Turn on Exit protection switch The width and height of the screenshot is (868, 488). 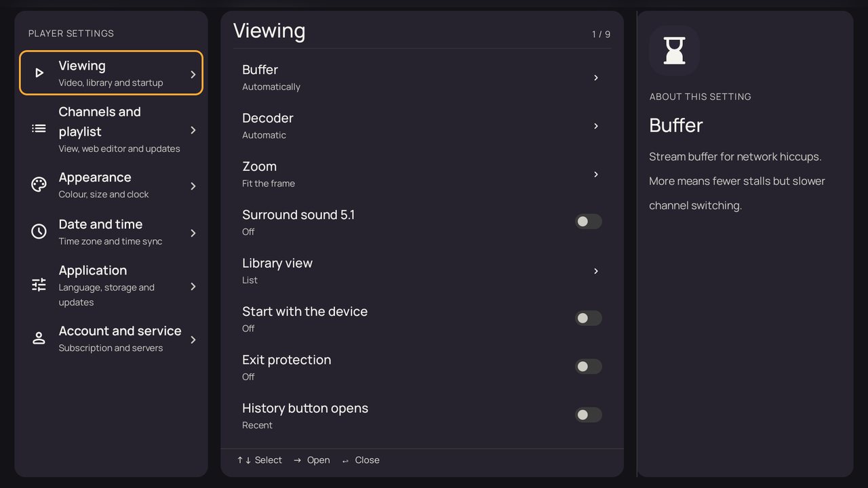589,367
